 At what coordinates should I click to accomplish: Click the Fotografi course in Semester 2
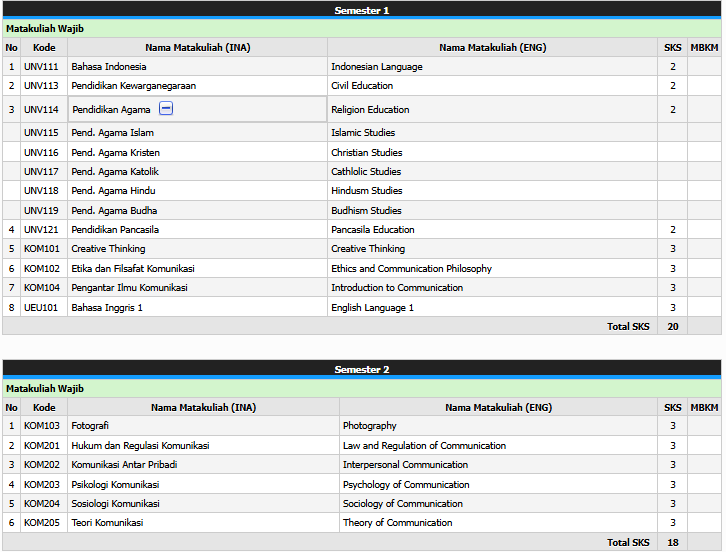pos(90,426)
